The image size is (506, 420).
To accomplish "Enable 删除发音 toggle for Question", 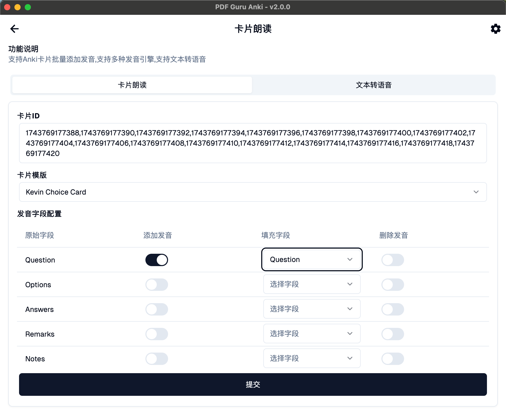I will tap(393, 260).
